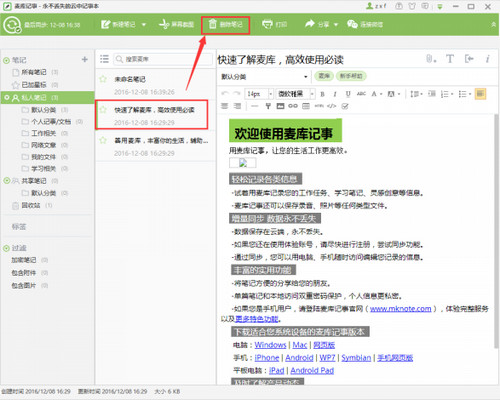Select 所有笔记 in the sidebar

coord(34,72)
